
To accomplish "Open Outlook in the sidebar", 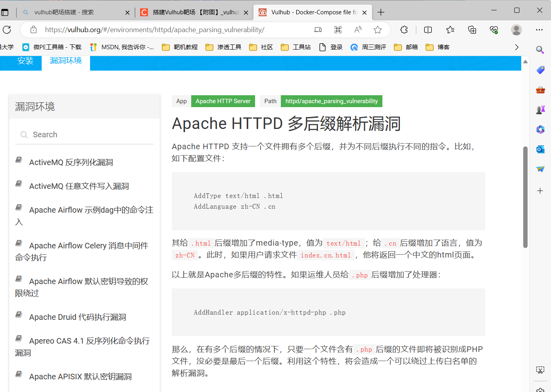I will pos(540,149).
